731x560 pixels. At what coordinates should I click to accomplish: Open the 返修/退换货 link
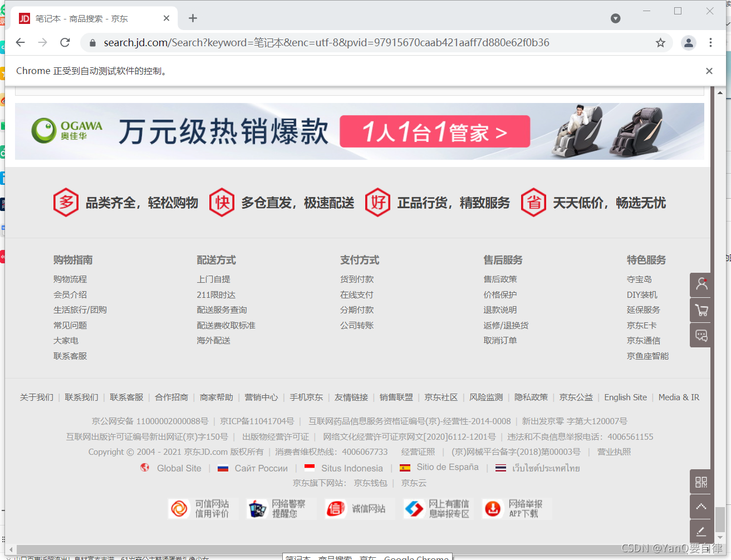(506, 326)
